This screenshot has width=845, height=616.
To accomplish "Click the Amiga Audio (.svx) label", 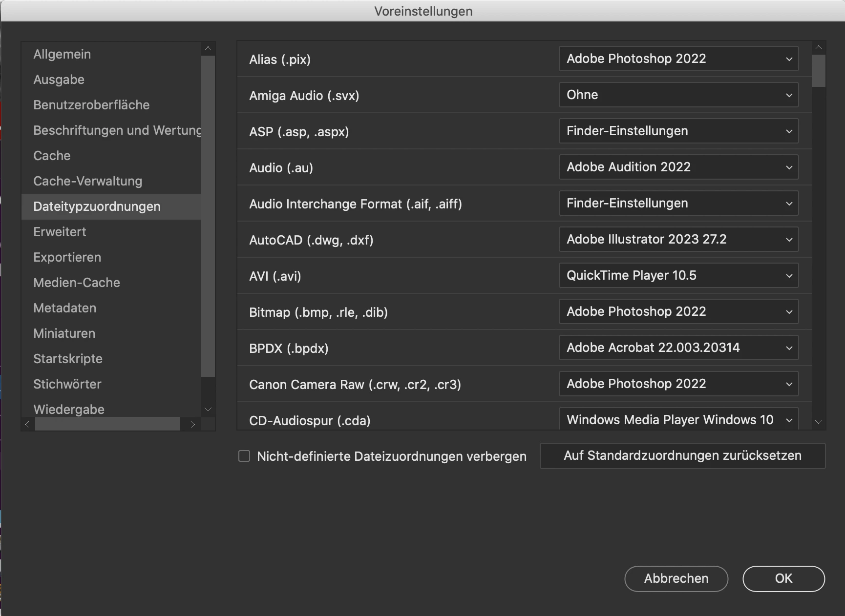I will coord(304,96).
